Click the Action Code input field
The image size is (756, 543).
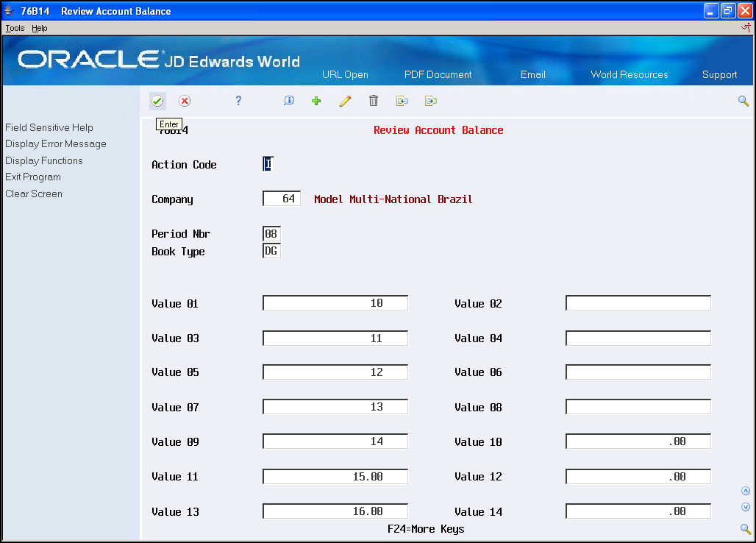pyautogui.click(x=268, y=164)
